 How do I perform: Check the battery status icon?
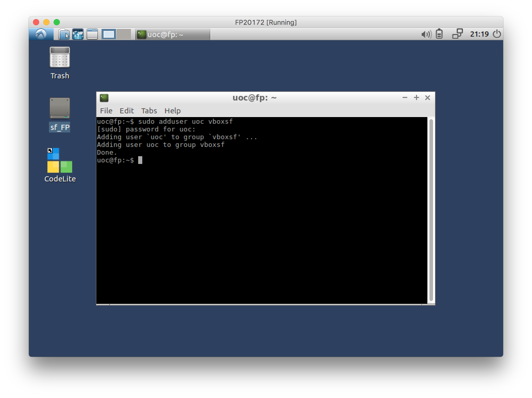(439, 34)
